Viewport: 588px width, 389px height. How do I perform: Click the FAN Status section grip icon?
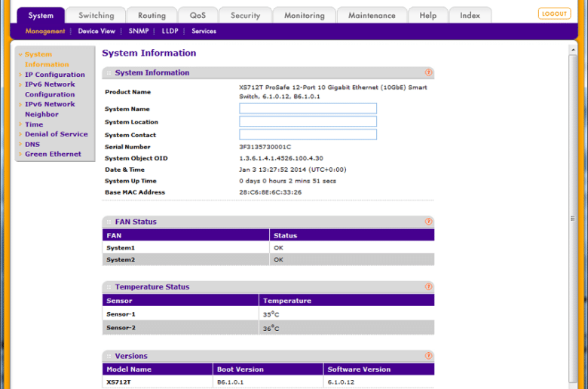tap(109, 222)
